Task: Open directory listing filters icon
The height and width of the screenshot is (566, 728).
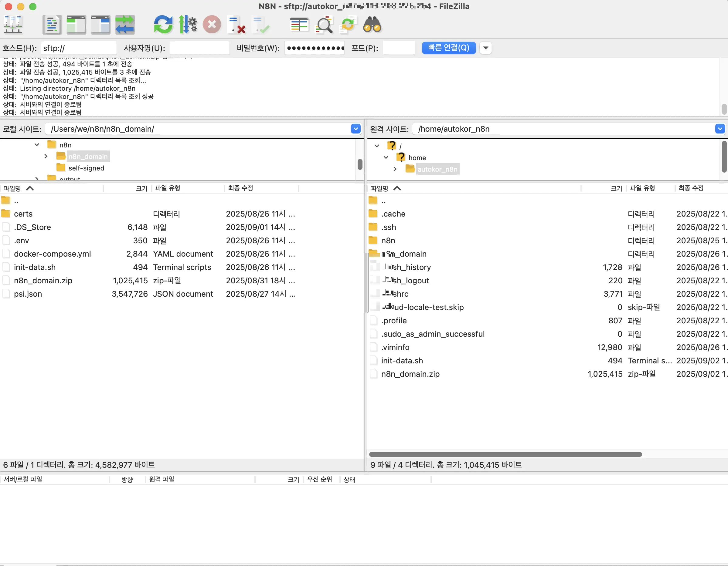Action: coord(299,25)
